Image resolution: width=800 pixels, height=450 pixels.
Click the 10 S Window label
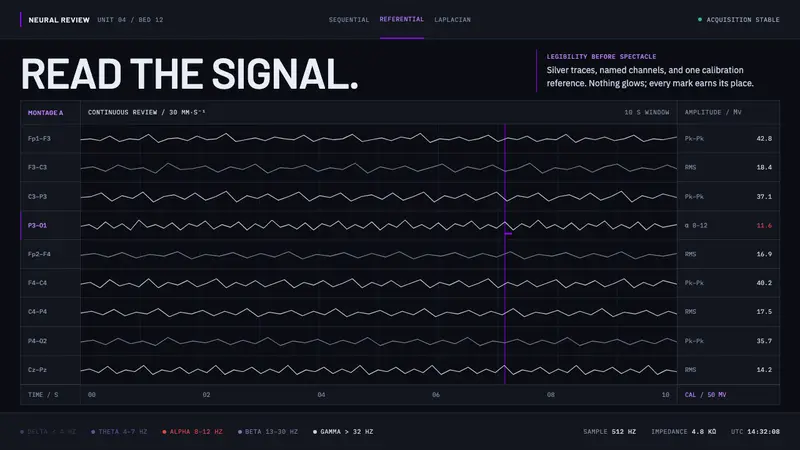(646, 112)
